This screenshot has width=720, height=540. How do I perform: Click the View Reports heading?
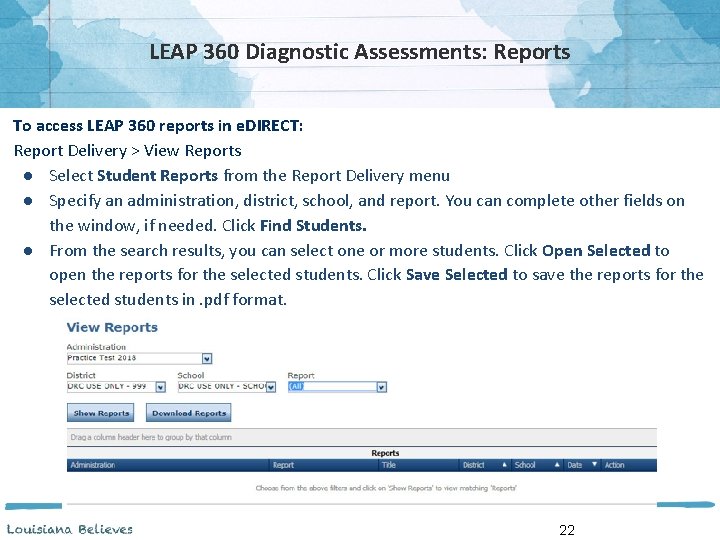[112, 327]
